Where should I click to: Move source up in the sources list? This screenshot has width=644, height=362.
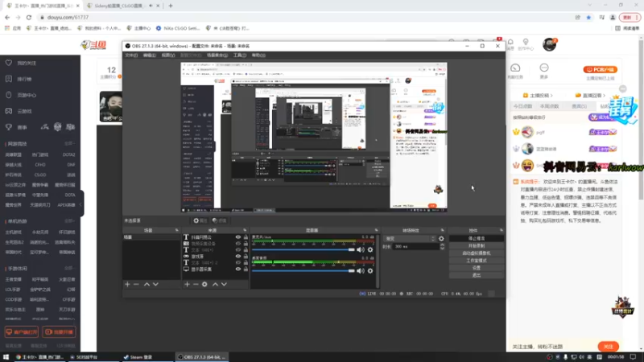pyautogui.click(x=215, y=284)
